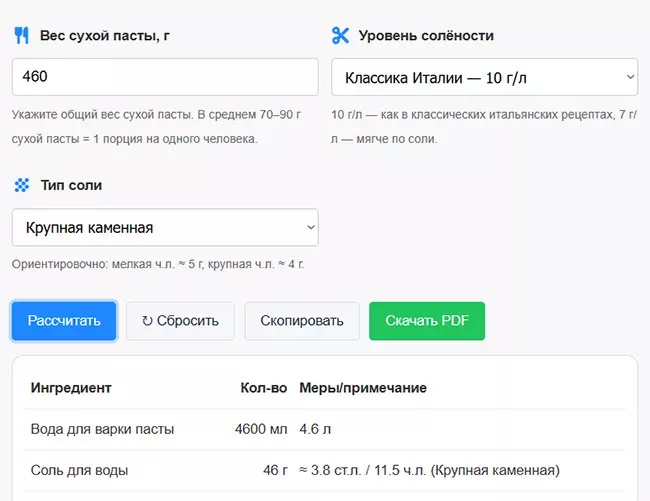650x501 pixels.
Task: Click the hint text about 70–90 г portions
Action: click(157, 126)
